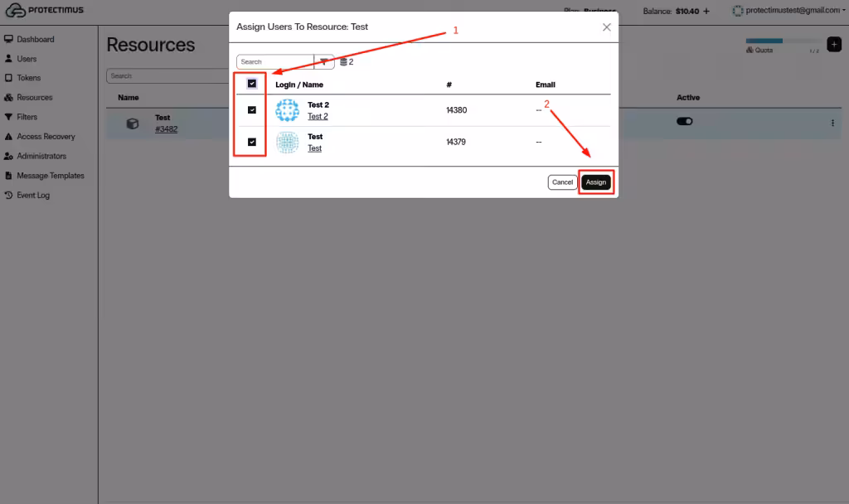
Task: Open Event Log in the sidebar
Action: click(x=33, y=195)
